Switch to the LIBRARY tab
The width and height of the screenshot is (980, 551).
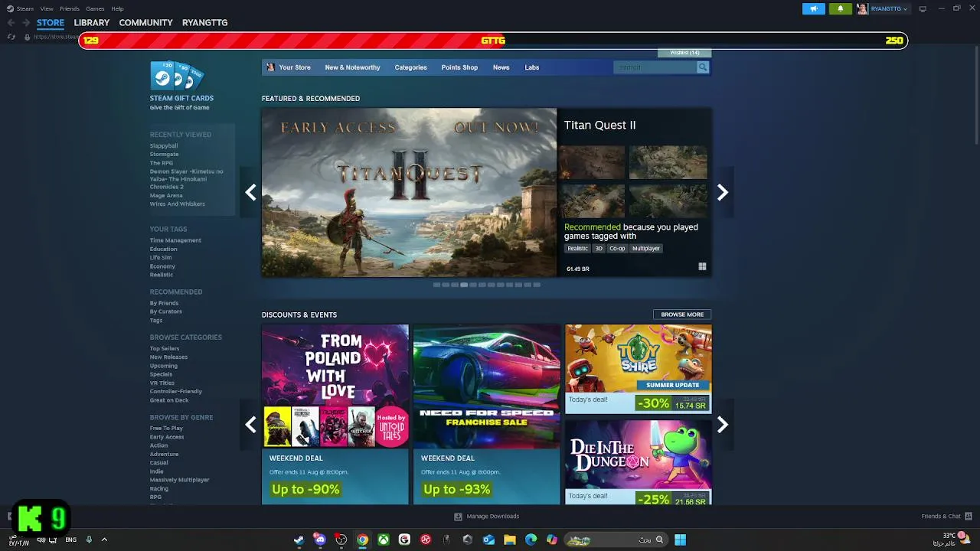(x=92, y=23)
